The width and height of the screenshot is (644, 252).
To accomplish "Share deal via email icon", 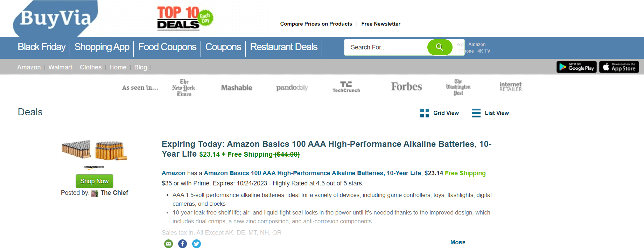I will point(168,244).
